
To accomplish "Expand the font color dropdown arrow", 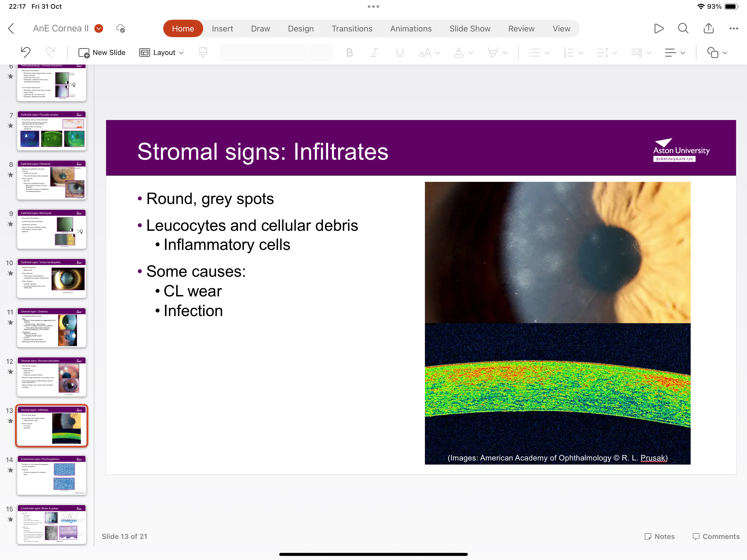I will tap(471, 53).
